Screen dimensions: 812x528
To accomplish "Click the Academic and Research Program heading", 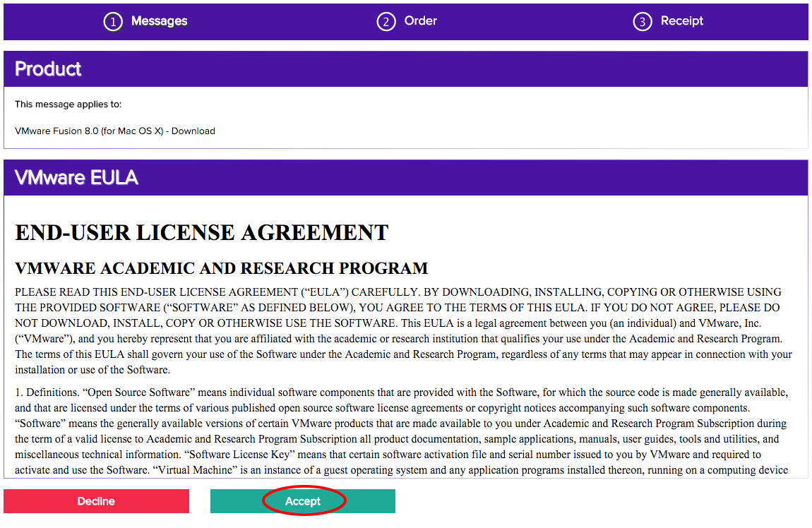I will 221,269.
